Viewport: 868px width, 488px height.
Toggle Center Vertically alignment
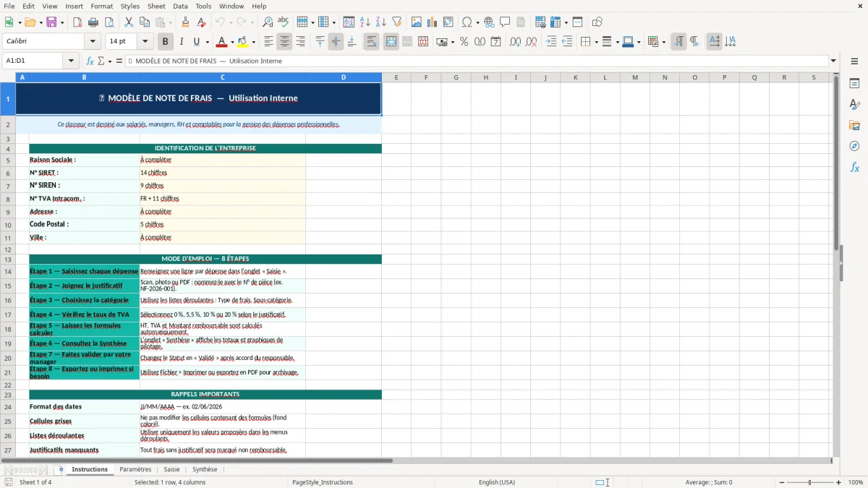tap(336, 42)
